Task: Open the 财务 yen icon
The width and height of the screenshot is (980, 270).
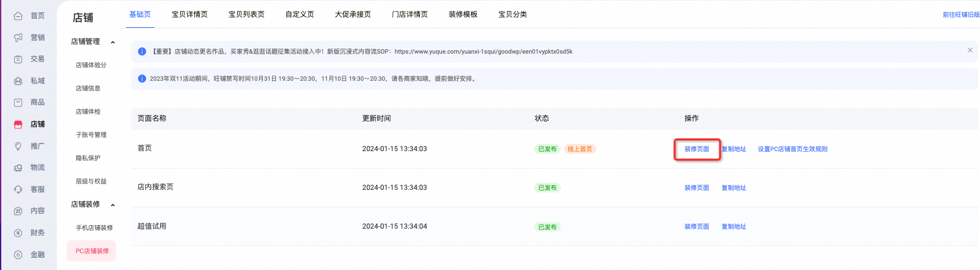Action: click(x=18, y=233)
